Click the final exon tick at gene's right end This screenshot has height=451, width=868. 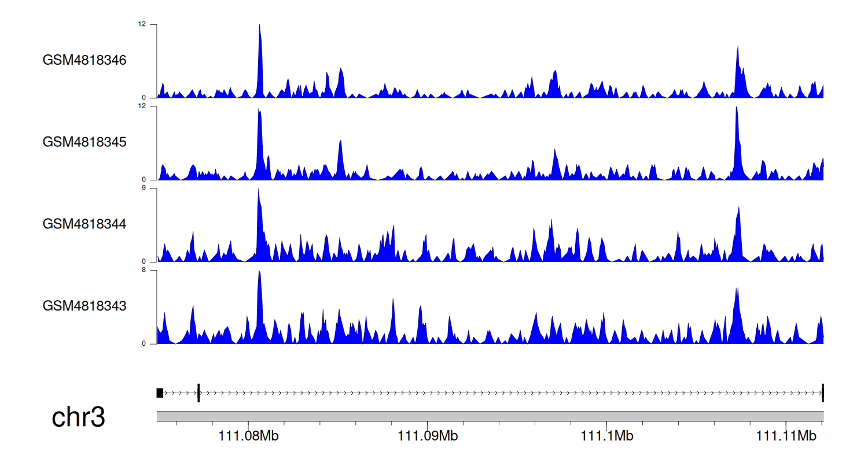point(822,393)
